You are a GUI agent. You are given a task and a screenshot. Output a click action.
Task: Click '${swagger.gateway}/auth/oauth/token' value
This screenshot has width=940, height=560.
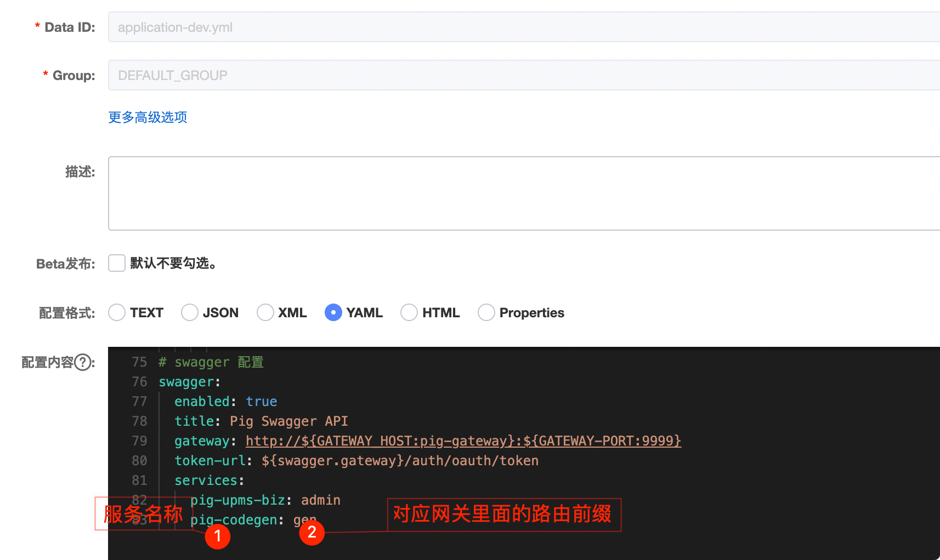(x=400, y=461)
